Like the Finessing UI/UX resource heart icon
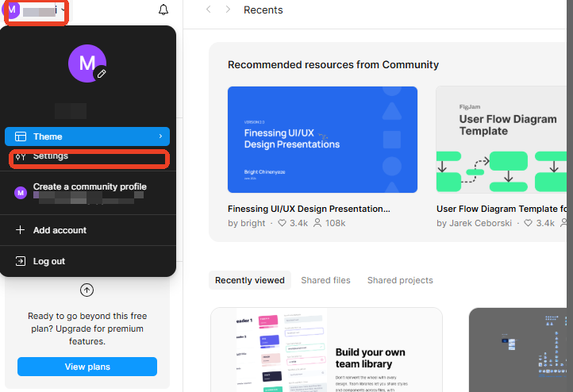The image size is (573, 392). point(282,222)
